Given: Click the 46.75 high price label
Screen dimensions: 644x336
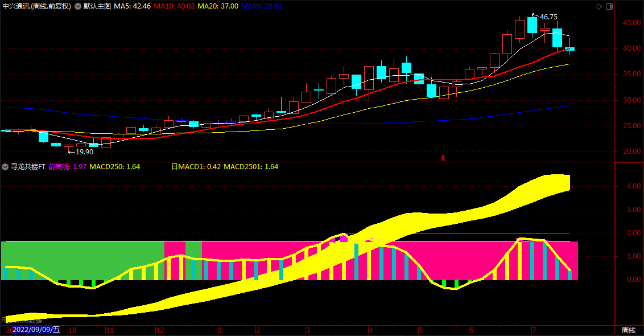Looking at the screenshot, I should click(548, 17).
